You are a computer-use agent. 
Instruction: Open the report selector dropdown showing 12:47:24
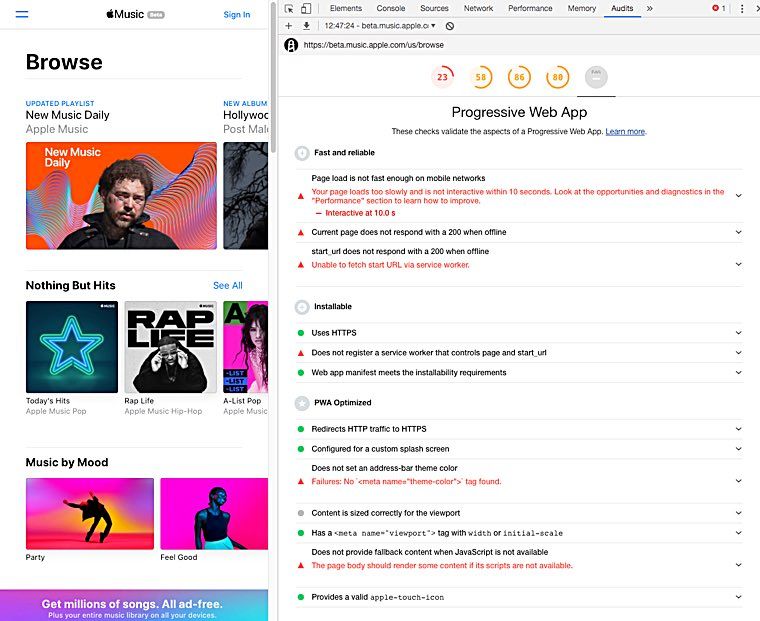point(380,26)
